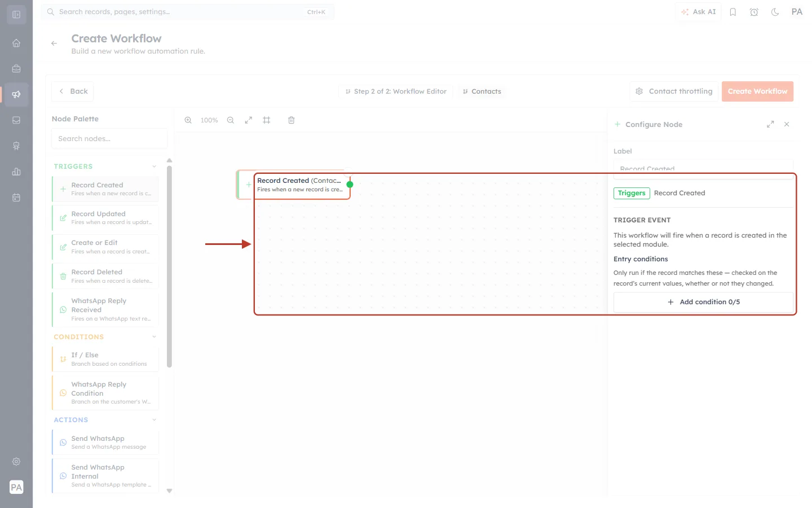
Task: Toggle the canvas grid icon
Action: (x=267, y=120)
